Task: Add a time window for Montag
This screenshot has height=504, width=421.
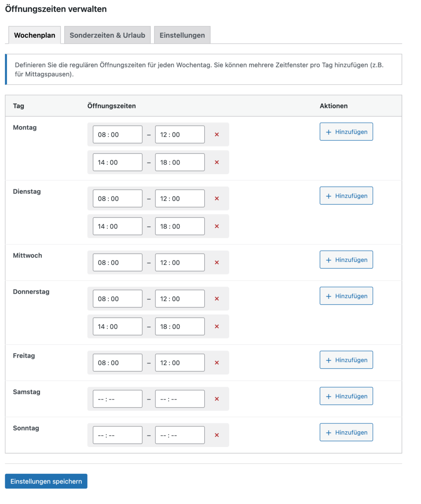Action: pos(346,132)
